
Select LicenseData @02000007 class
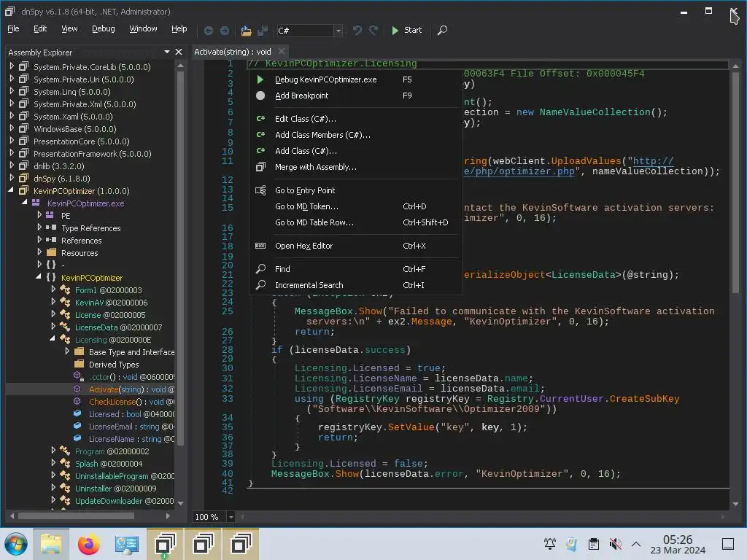[x=118, y=327]
